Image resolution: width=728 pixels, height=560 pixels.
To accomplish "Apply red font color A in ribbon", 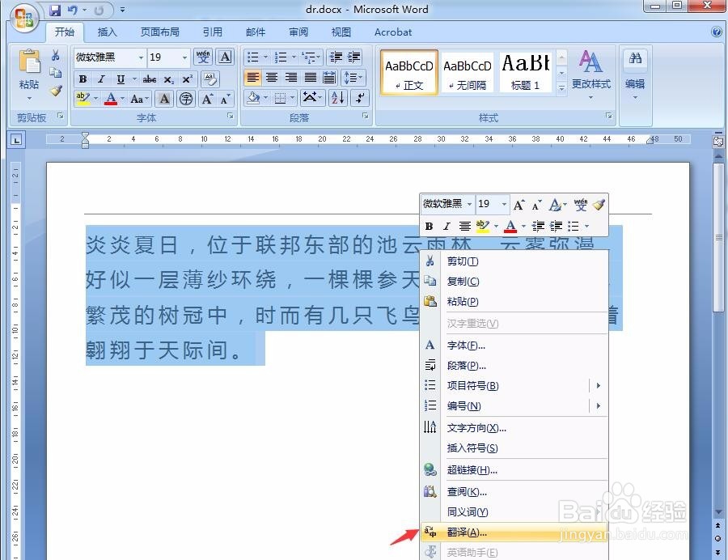I will pyautogui.click(x=111, y=99).
